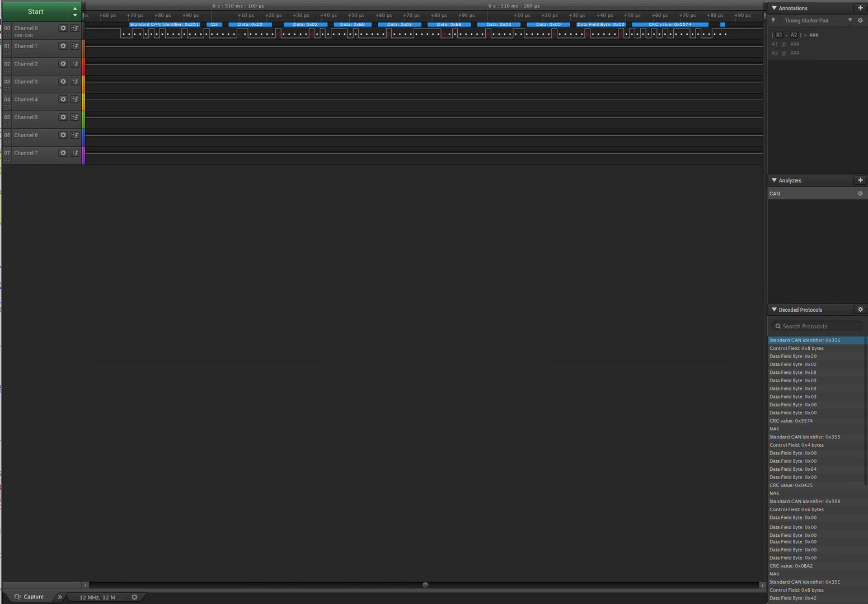Viewport: 868px width, 604px height.
Task: Set trigger on Channel 4
Action: [74, 100]
